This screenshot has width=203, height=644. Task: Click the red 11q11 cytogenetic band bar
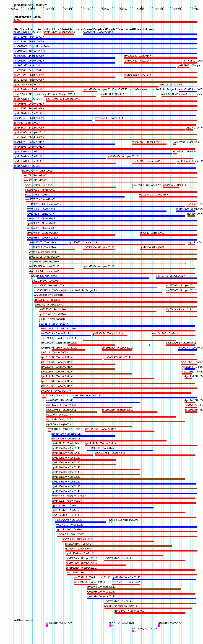[105, 22]
